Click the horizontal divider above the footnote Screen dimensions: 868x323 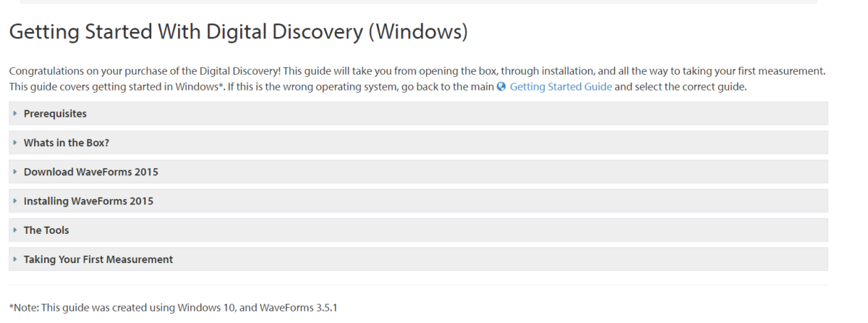(418, 285)
